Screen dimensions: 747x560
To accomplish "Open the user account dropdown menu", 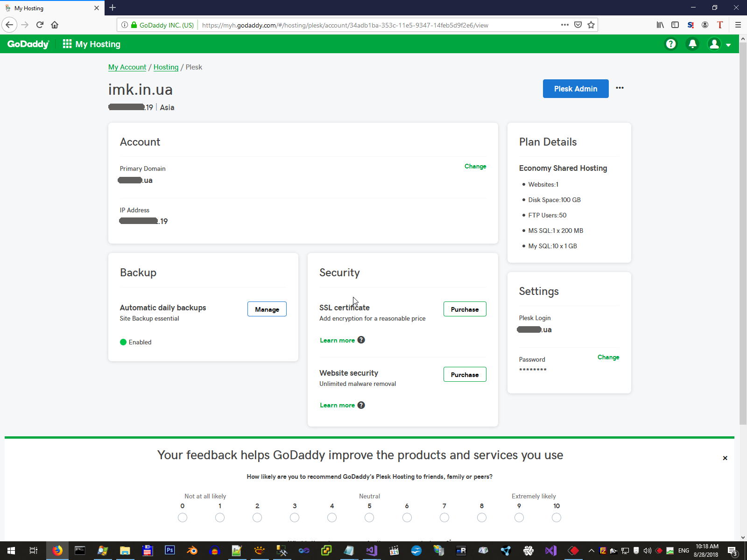I will point(719,44).
